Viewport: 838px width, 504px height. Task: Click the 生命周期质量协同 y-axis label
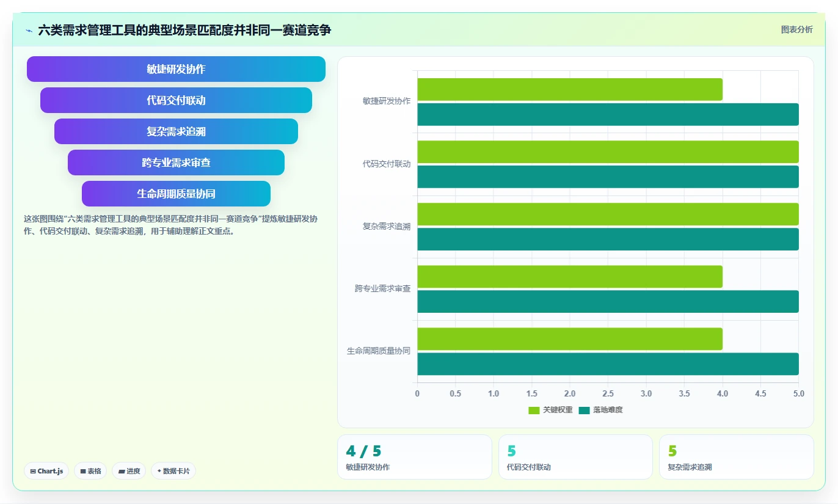(379, 351)
